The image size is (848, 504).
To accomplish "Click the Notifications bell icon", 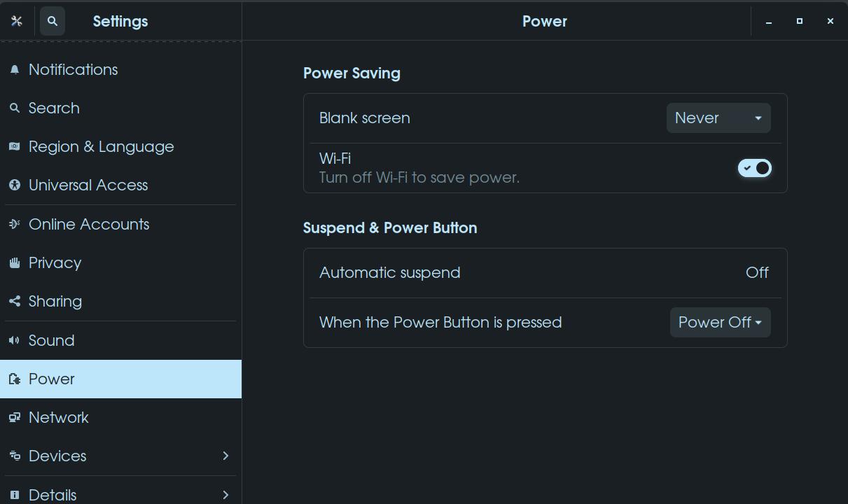I will pyautogui.click(x=15, y=70).
